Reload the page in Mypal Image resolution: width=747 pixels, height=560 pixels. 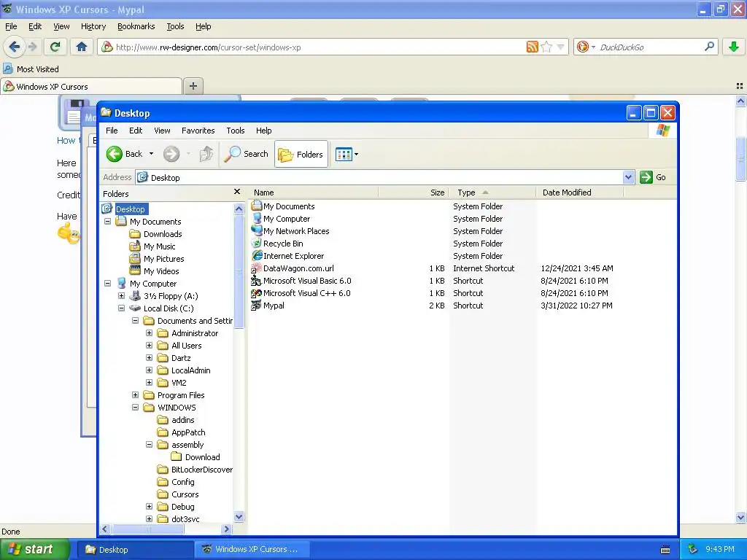55,47
